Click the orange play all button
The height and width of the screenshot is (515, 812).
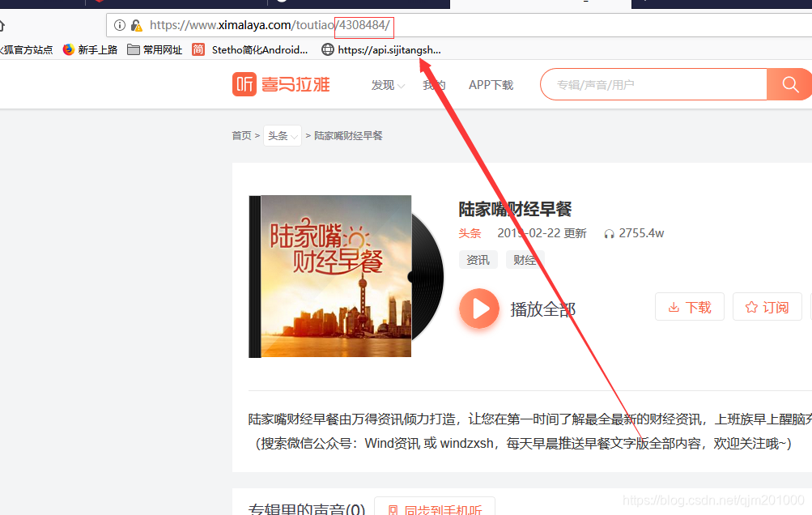(479, 309)
